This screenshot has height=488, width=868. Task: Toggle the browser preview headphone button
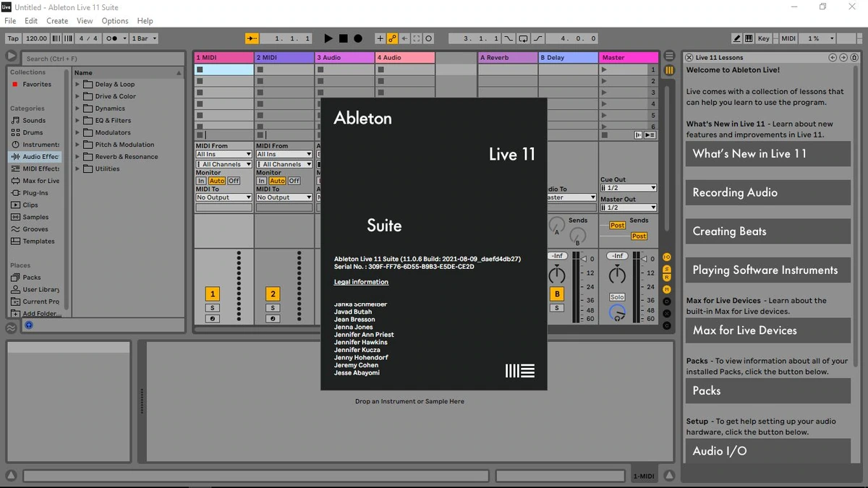click(x=29, y=325)
